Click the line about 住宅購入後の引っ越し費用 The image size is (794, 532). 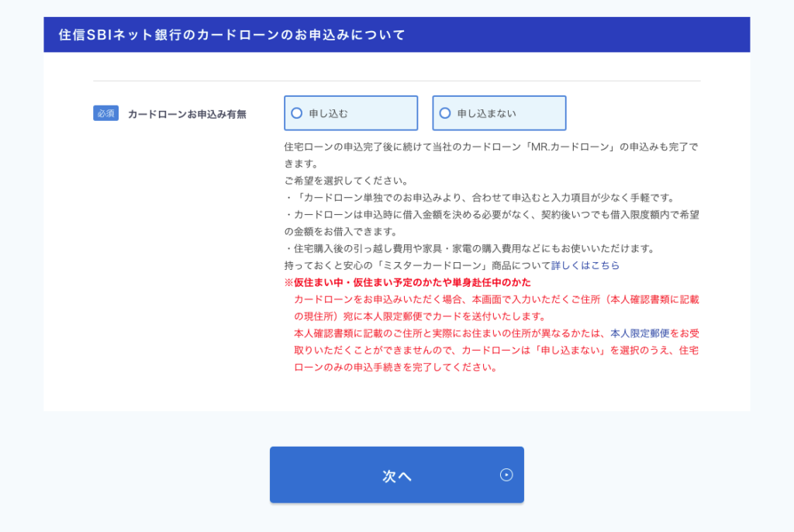click(x=471, y=248)
